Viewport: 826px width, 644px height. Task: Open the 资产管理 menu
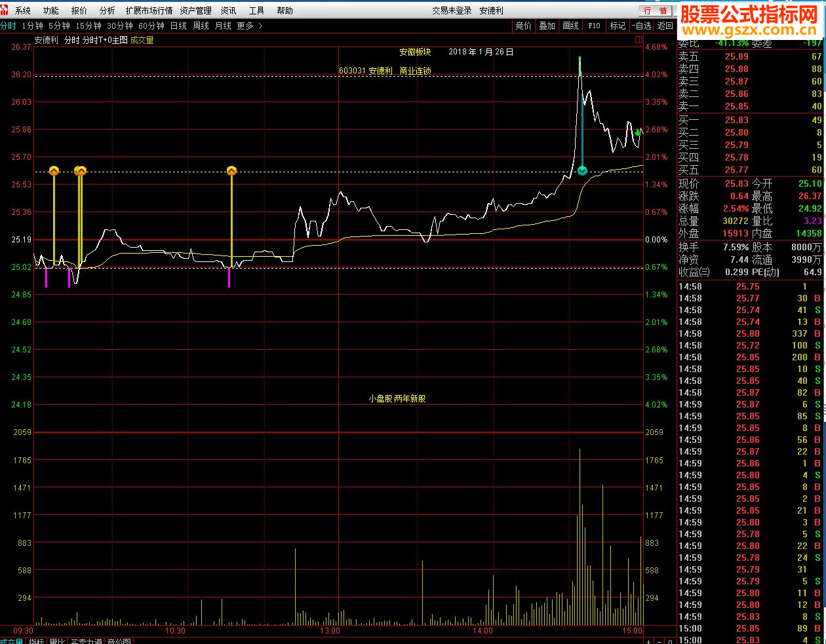pos(196,10)
